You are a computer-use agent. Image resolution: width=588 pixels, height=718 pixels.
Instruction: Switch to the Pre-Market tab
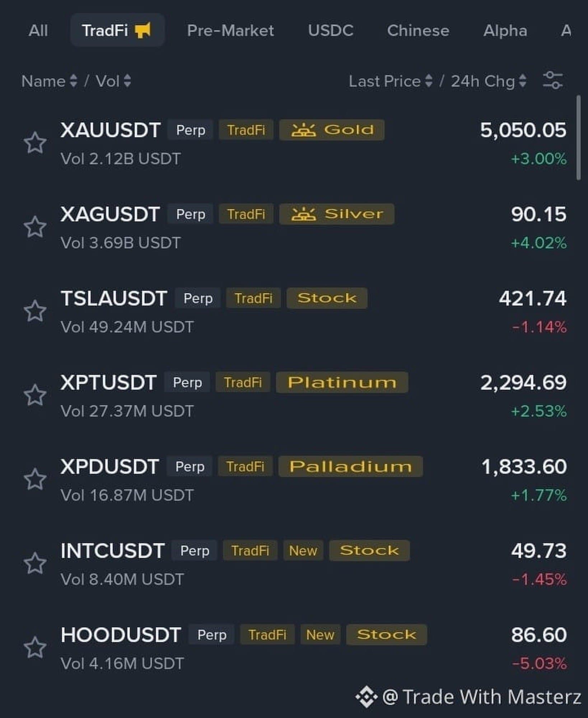(230, 31)
